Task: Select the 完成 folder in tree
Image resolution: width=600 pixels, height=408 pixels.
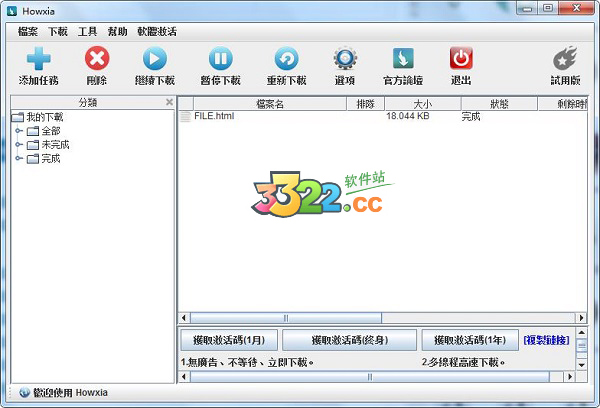Action: [44, 158]
